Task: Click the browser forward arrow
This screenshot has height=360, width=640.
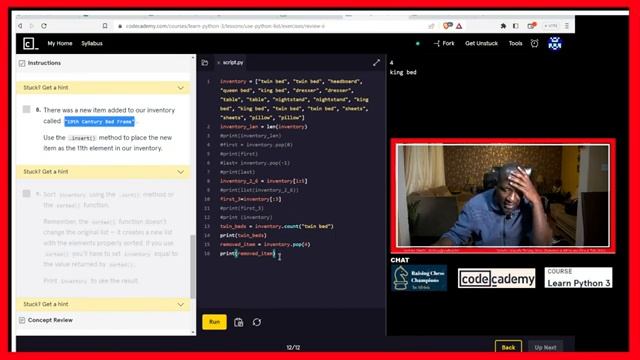Action: coord(31,26)
